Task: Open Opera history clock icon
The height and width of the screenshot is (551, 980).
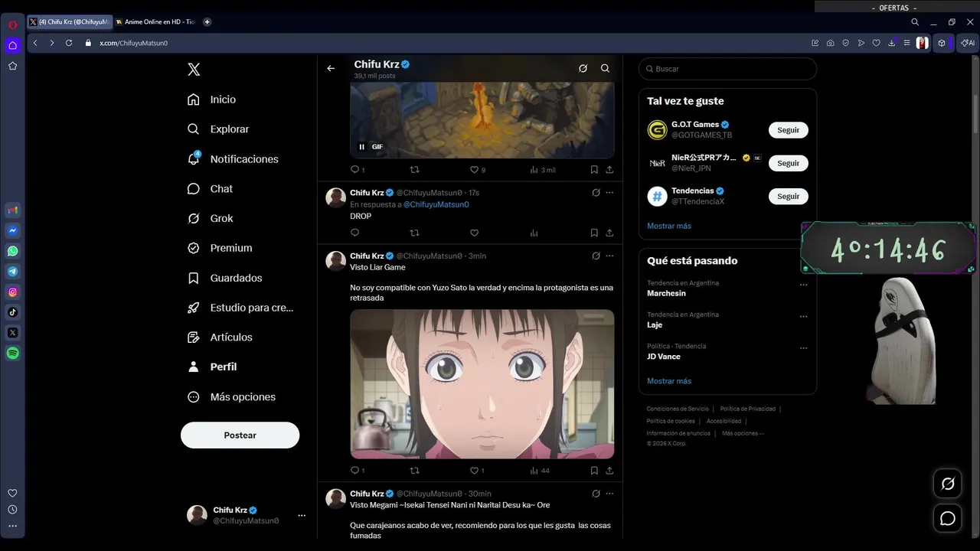Action: 13,510
